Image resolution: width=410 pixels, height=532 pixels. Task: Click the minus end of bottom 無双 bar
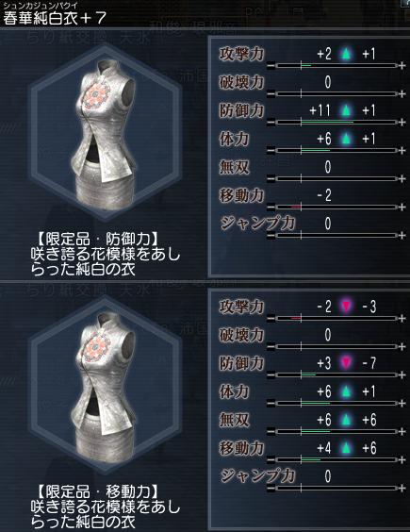pos(271,432)
